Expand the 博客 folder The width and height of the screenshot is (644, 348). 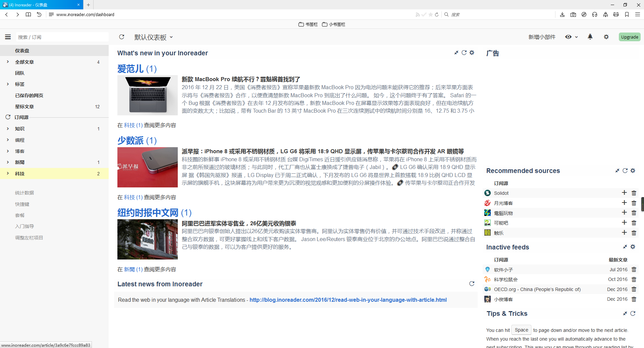tap(8, 151)
